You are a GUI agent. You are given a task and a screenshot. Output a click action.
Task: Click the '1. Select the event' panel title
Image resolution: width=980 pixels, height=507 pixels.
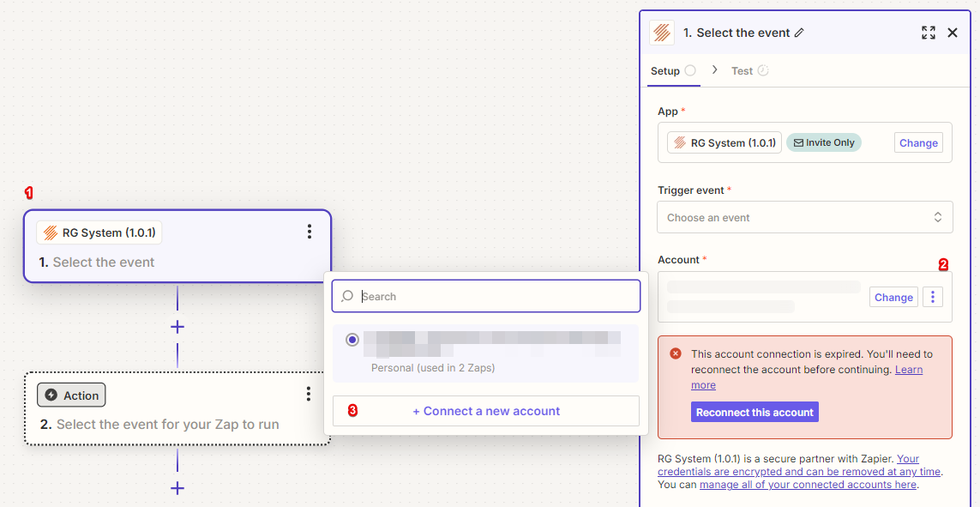coord(737,33)
